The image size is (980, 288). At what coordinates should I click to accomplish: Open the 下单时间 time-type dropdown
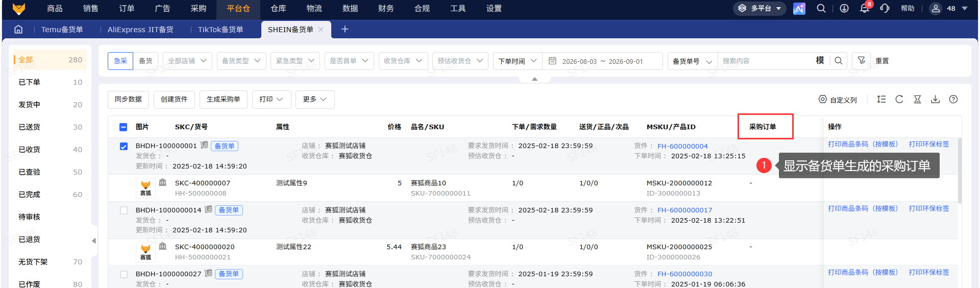tap(518, 61)
